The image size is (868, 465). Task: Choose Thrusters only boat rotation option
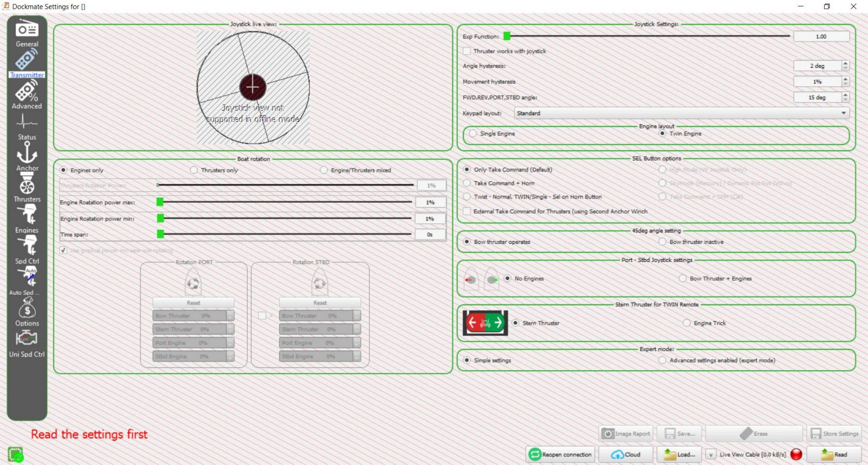click(194, 170)
